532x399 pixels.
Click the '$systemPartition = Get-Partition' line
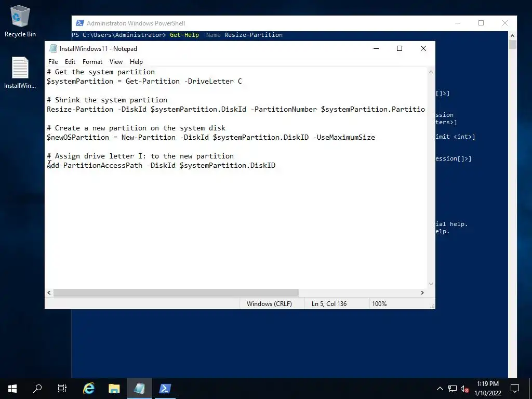coord(144,81)
